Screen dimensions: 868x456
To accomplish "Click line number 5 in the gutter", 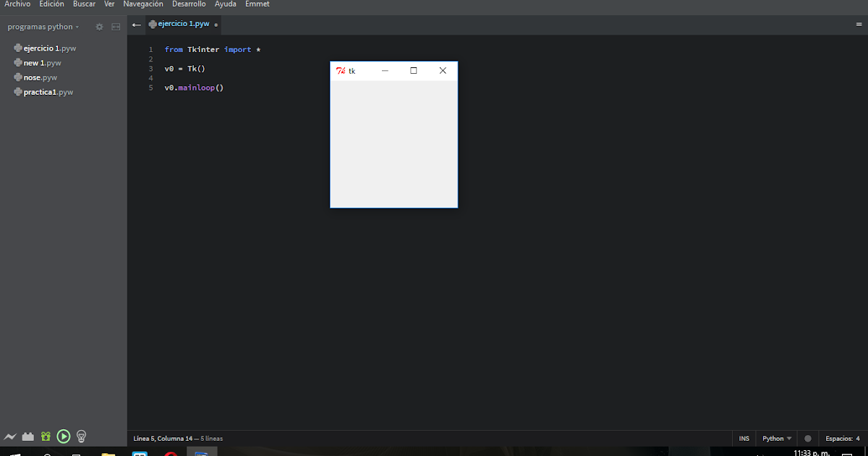I will tap(150, 88).
